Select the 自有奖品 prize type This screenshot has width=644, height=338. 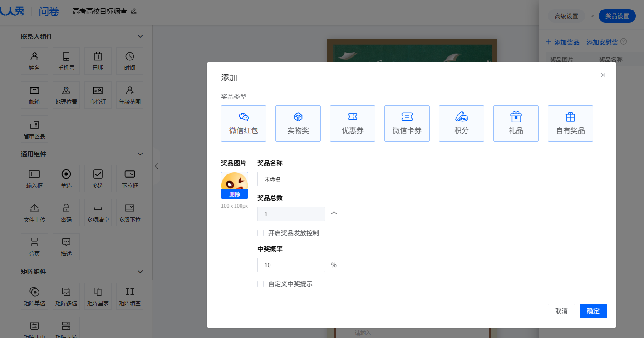point(570,124)
